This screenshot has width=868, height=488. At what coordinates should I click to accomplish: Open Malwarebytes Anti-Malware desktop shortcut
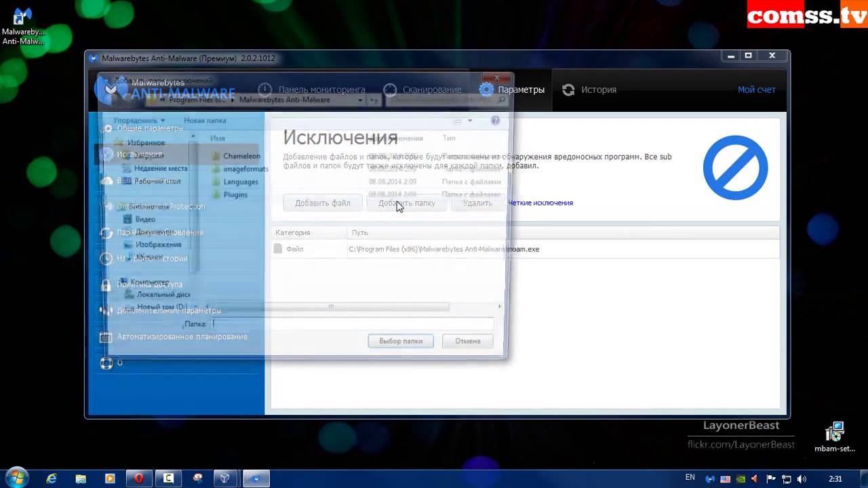[x=22, y=27]
